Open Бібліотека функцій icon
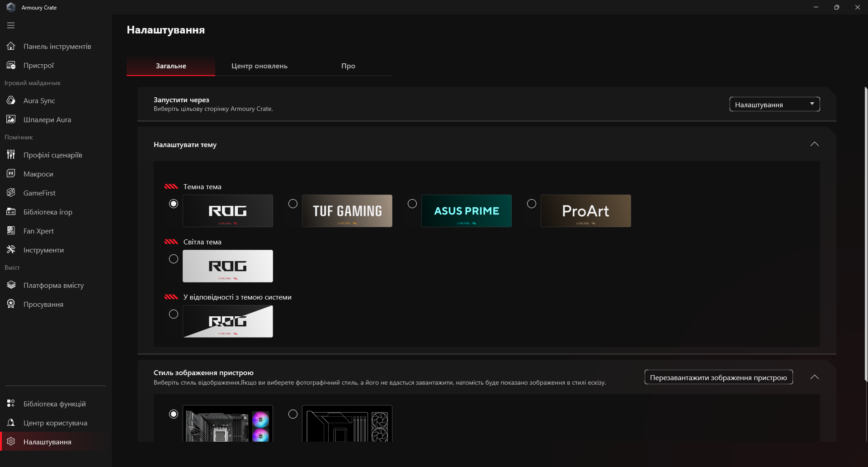Image resolution: width=868 pixels, height=467 pixels. [x=11, y=404]
